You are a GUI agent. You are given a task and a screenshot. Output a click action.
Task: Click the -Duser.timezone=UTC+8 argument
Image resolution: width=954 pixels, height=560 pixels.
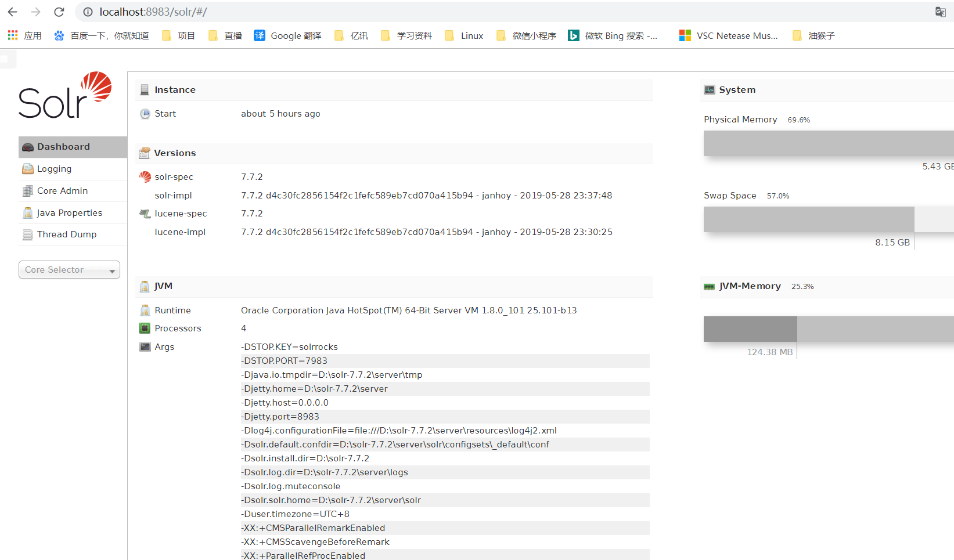tap(445, 514)
